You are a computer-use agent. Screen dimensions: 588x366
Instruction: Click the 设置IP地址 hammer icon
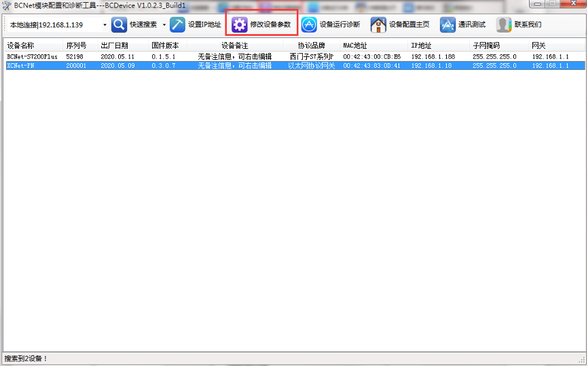[177, 24]
